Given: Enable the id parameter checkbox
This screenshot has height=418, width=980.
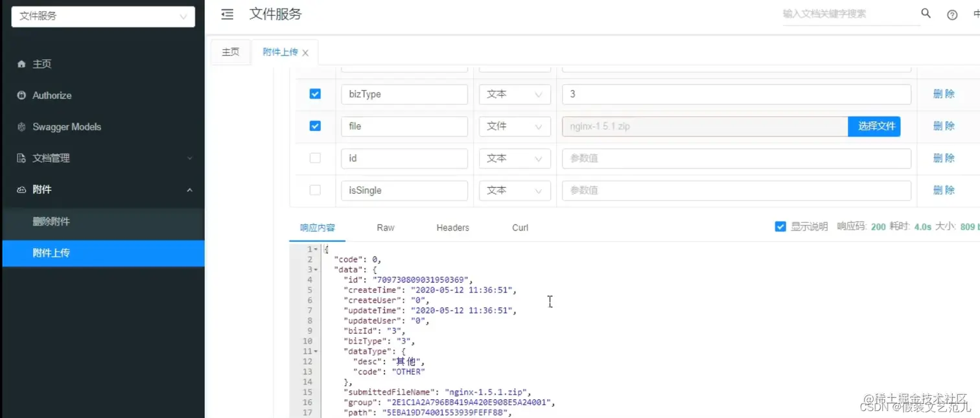Looking at the screenshot, I should tap(315, 158).
